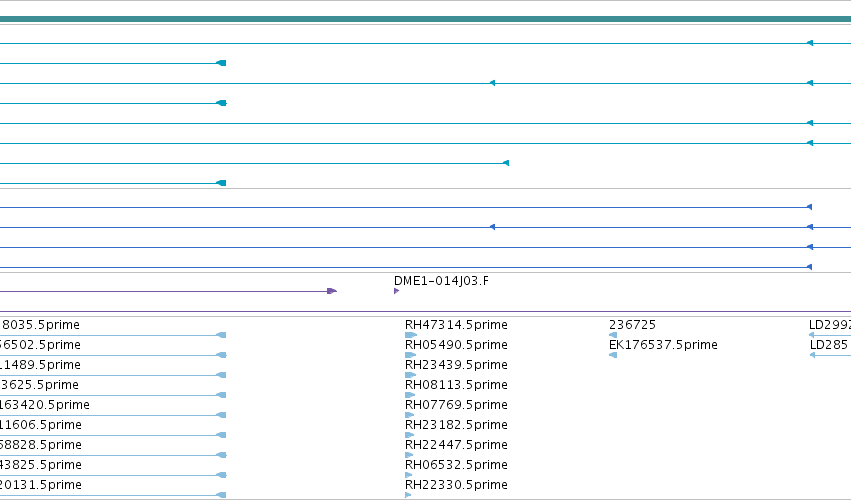This screenshot has width=851, height=500.
Task: Click the RH47314.5prime EST label
Action: (x=456, y=325)
